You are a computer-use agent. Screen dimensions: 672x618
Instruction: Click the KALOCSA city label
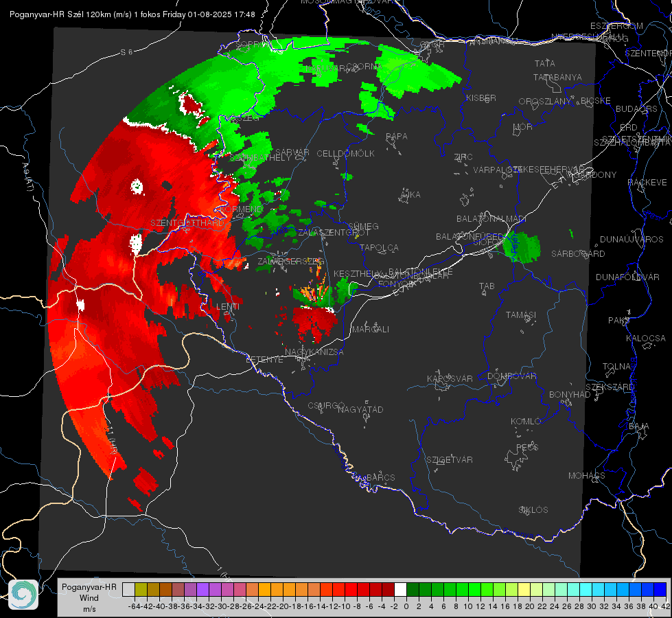coord(645,339)
